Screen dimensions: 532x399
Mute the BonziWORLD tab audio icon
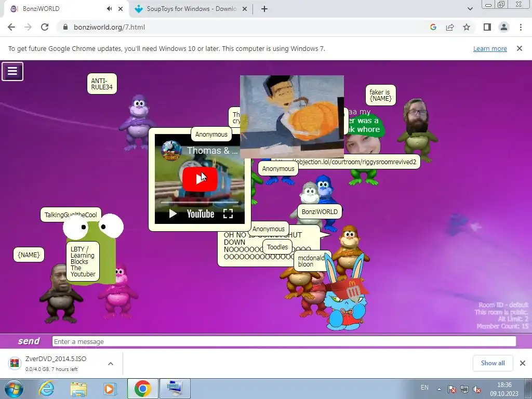[x=109, y=9]
